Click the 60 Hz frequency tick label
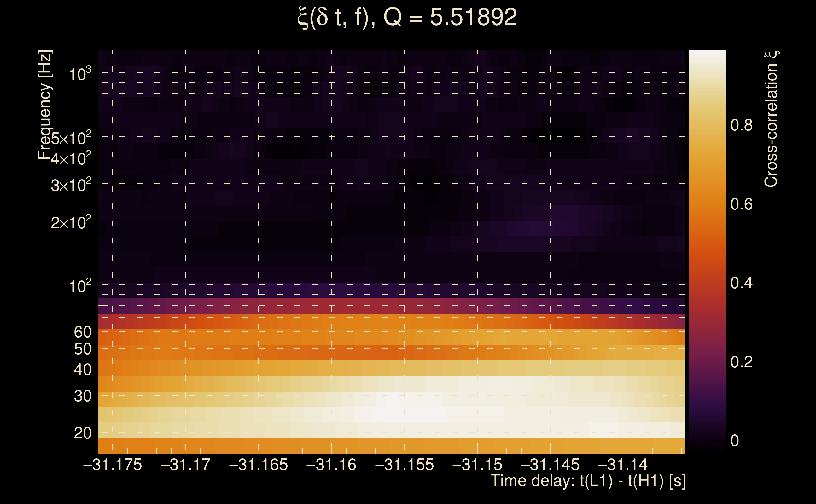 (x=82, y=332)
